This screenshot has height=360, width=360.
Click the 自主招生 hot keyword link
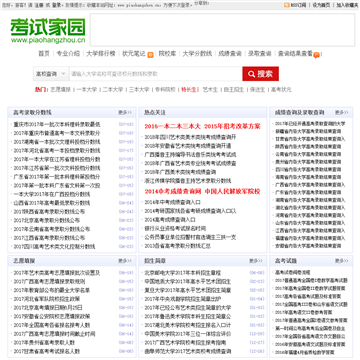coord(234,89)
